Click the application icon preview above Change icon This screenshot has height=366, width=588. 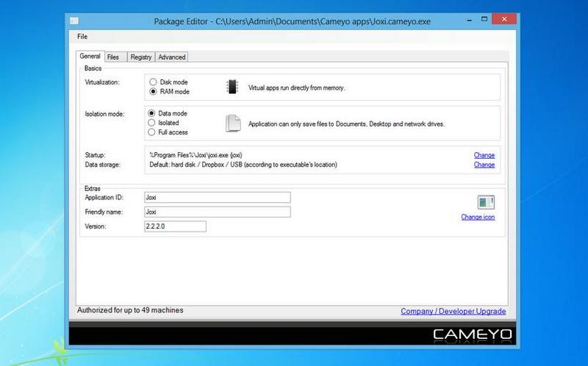tap(486, 203)
